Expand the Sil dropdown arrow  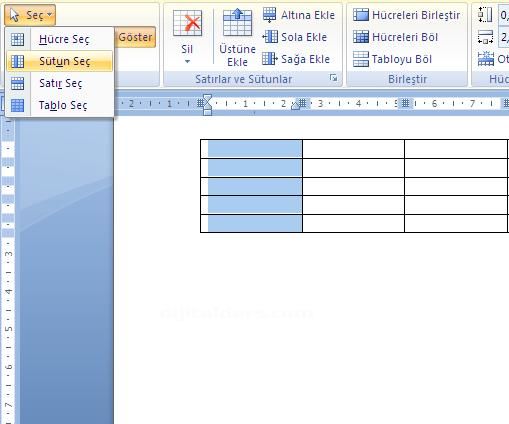[x=187, y=62]
